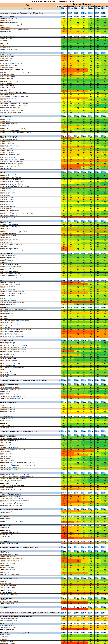The height and width of the screenshot is (644, 108).
Task: Select the '1.8. High Availability' heading
Action: tap(28, 254)
